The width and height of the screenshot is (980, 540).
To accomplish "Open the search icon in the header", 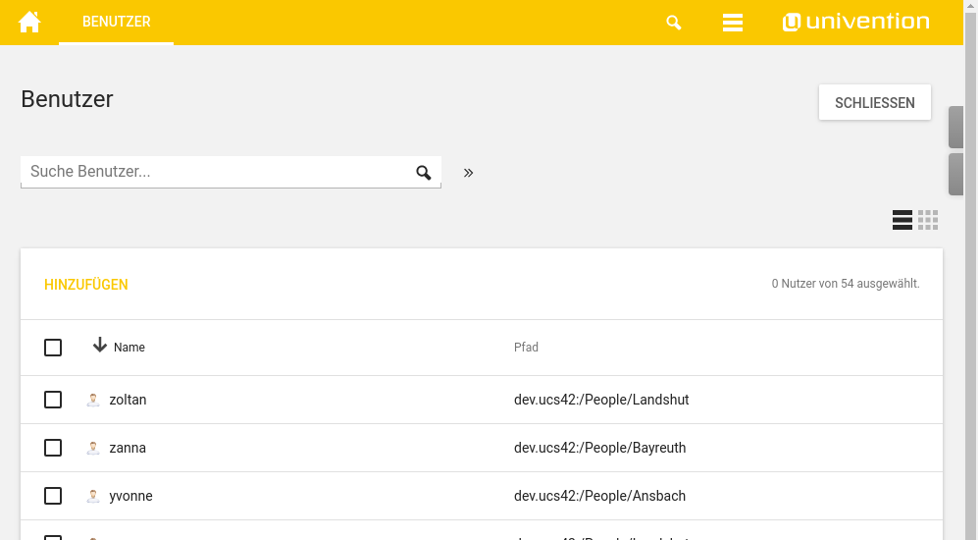I will [x=673, y=23].
